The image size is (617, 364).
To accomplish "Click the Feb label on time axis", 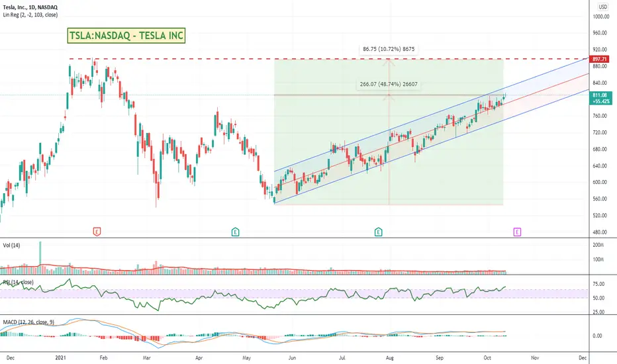I will (103, 357).
